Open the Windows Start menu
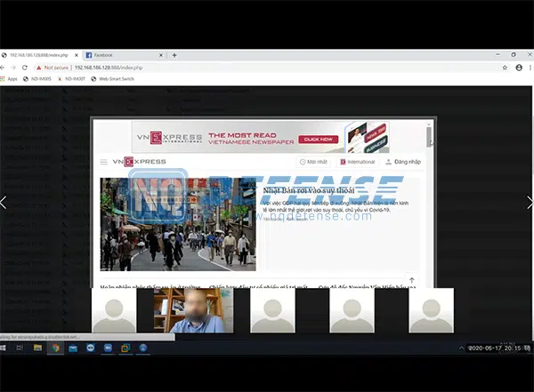This screenshot has height=392, width=534. pyautogui.click(x=3, y=348)
